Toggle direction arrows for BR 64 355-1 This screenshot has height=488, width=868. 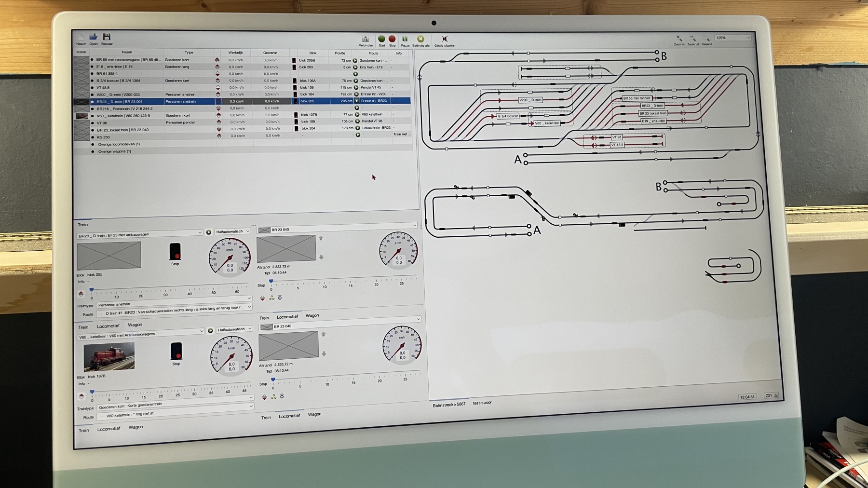point(217,74)
